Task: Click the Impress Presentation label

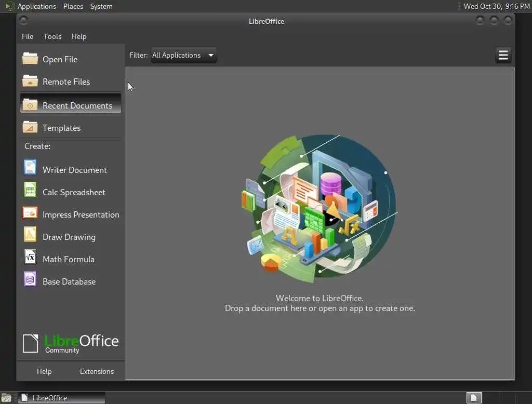Action: [81, 214]
